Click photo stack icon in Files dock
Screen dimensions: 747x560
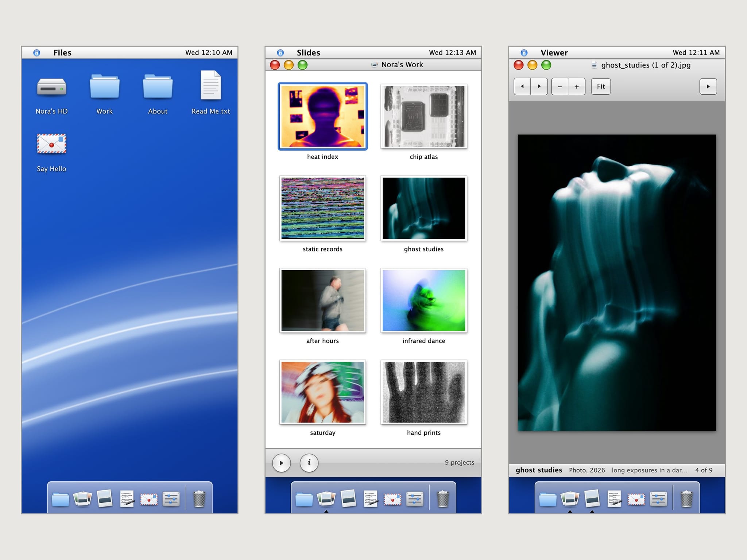point(82,499)
